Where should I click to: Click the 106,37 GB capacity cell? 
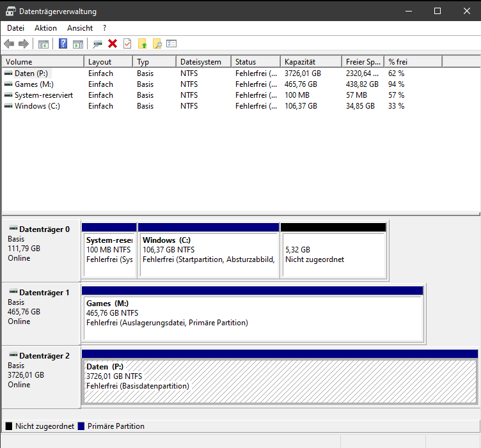pyautogui.click(x=301, y=106)
